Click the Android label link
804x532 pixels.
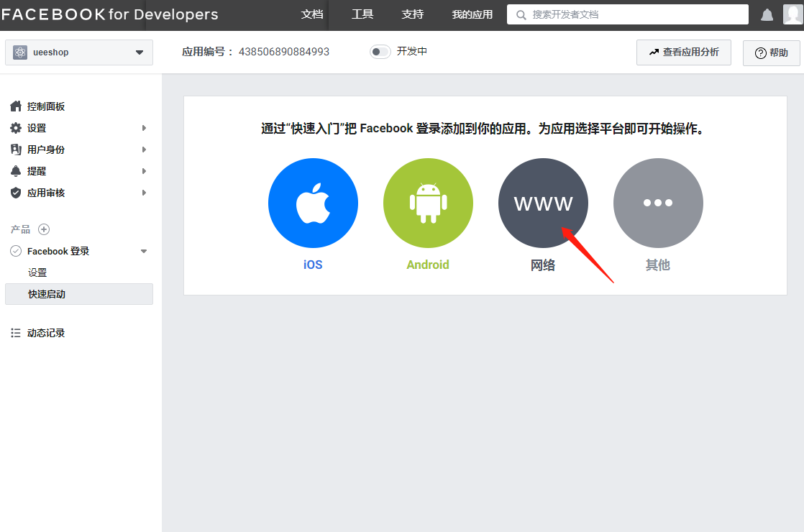tap(428, 265)
